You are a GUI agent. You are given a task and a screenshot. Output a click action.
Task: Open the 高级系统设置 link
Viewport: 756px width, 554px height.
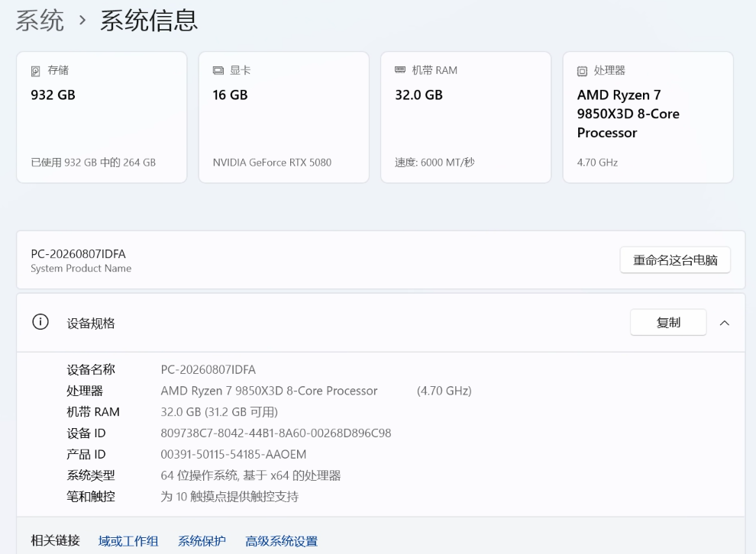[x=282, y=541]
